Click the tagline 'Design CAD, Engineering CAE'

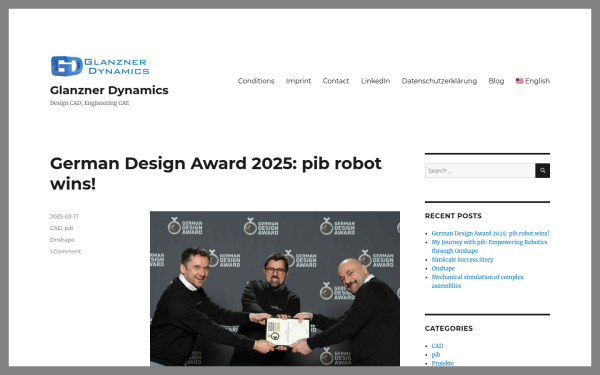pos(90,103)
